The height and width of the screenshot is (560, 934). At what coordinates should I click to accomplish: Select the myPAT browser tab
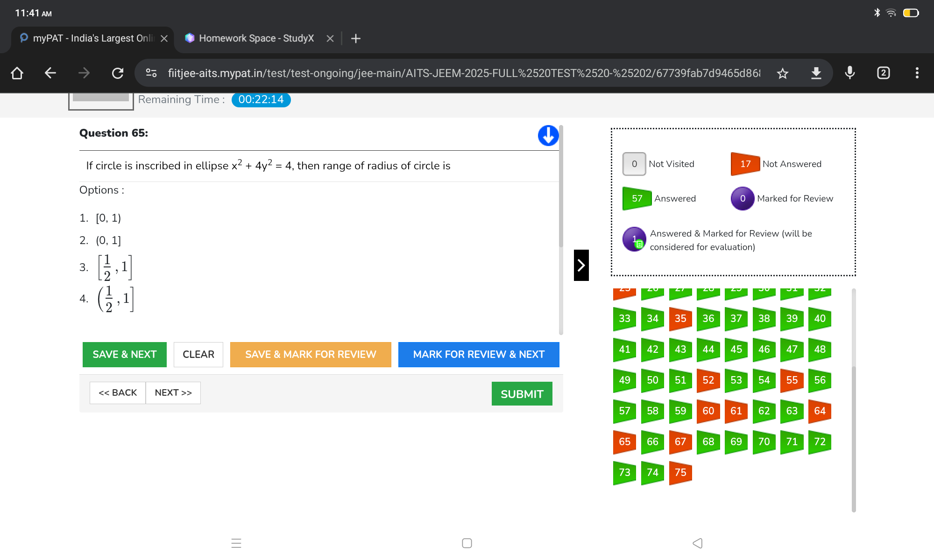(92, 38)
